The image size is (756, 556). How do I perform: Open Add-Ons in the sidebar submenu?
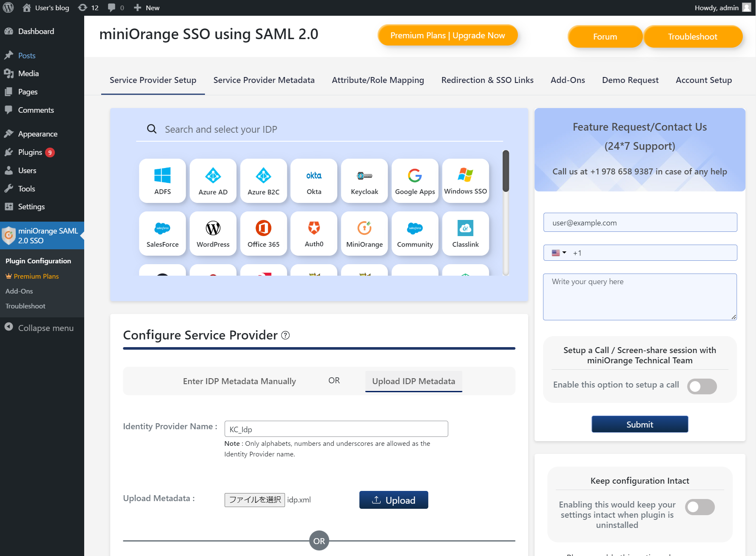[x=19, y=291]
